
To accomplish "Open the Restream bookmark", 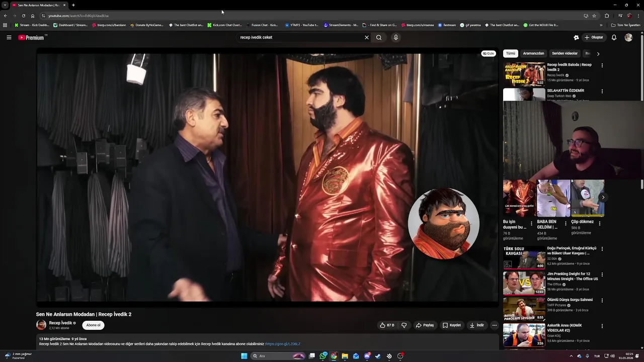I will 447,25.
